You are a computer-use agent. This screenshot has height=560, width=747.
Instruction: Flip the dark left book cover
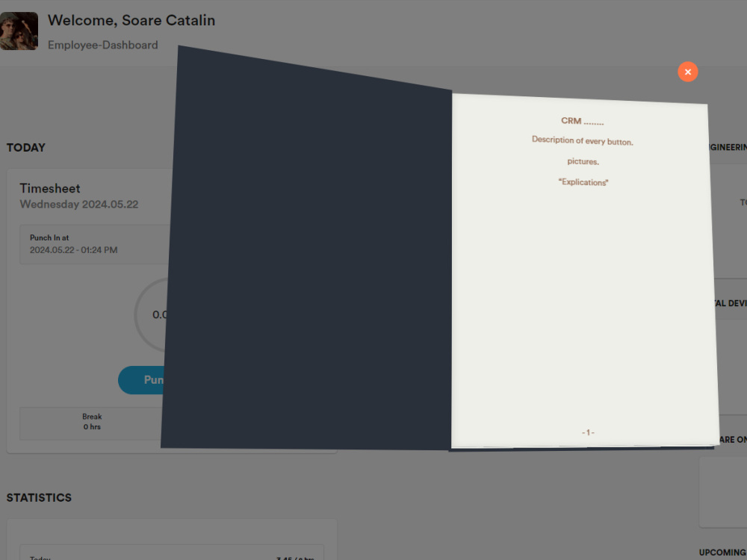coord(306,248)
